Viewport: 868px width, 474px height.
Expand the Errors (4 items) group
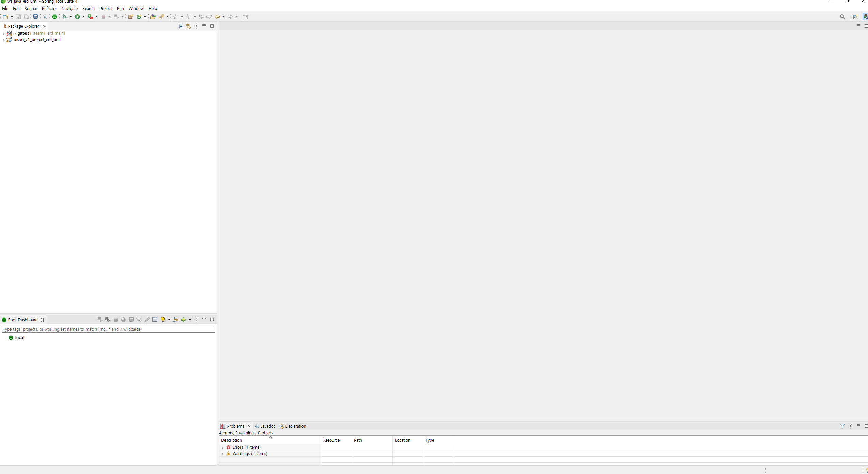point(223,447)
